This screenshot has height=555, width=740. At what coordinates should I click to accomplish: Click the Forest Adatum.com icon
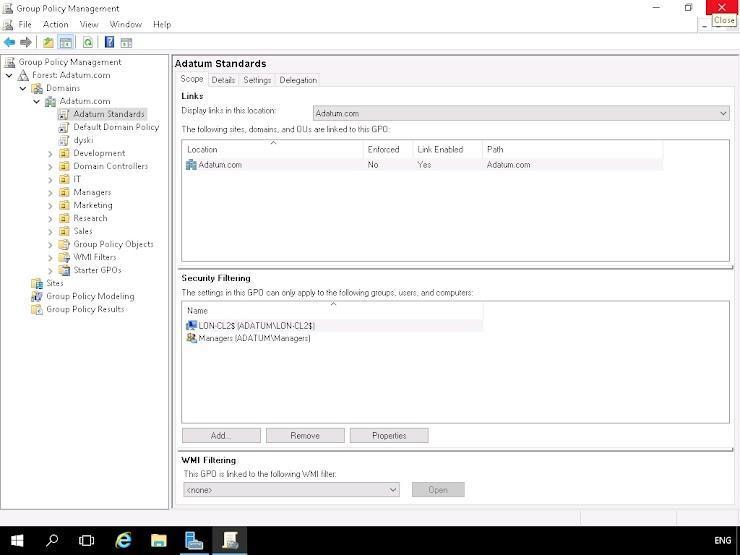(24, 75)
